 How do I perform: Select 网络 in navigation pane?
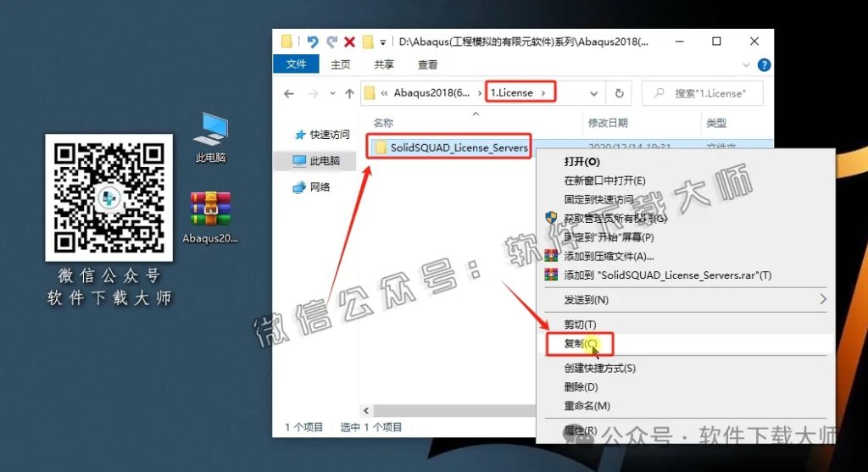[312, 187]
